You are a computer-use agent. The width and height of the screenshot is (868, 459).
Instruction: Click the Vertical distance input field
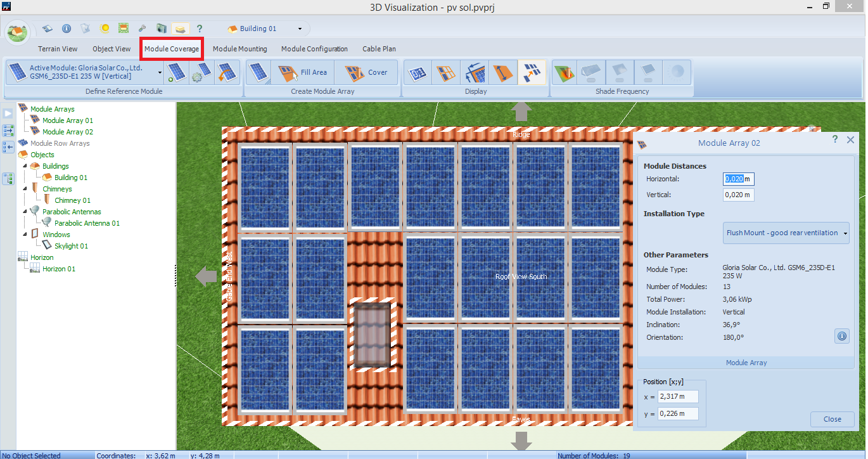click(x=739, y=195)
